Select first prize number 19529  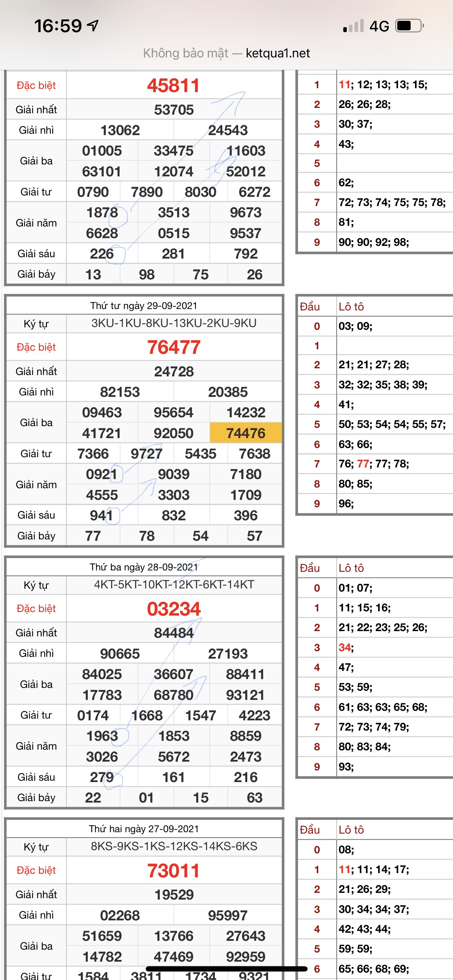[174, 895]
